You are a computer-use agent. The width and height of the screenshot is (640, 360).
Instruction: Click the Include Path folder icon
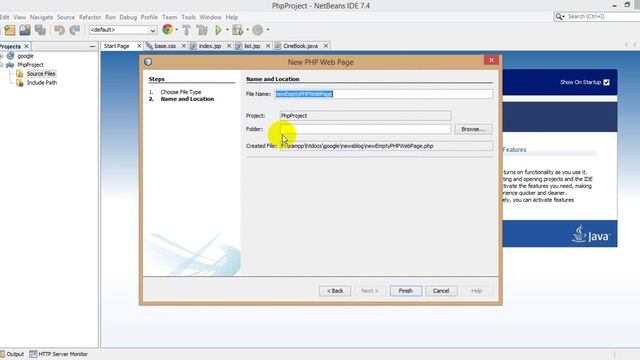(20, 83)
